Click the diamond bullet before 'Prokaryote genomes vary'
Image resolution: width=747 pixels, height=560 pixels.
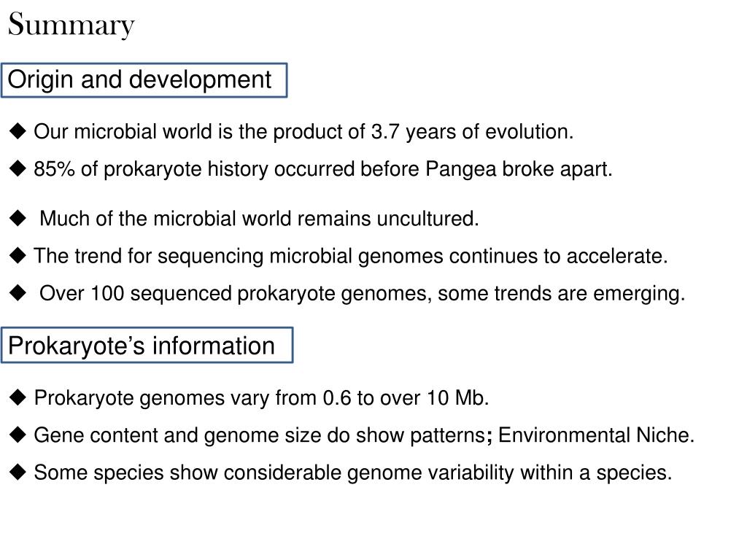click(18, 397)
